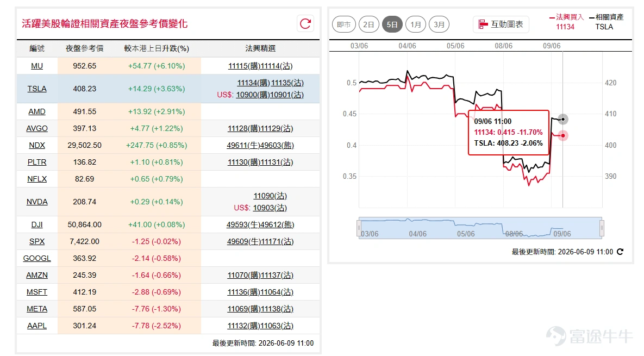Open TSLA US$ warrant 10901(沽)
Screen dimensions: 644x356
(286, 95)
